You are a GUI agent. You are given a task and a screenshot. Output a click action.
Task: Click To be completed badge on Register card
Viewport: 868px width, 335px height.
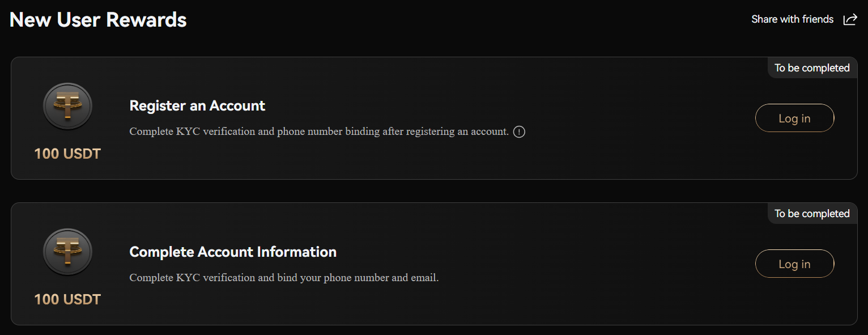coord(812,68)
